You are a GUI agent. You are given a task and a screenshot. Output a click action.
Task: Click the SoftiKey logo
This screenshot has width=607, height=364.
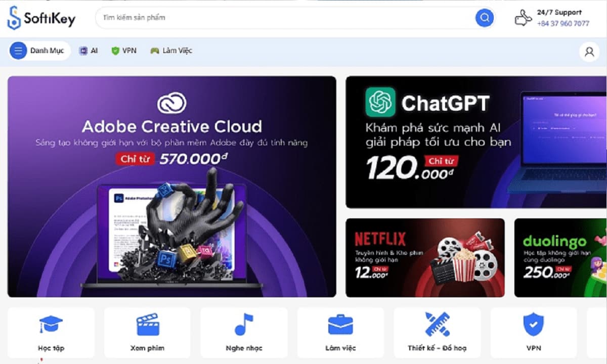click(x=41, y=19)
